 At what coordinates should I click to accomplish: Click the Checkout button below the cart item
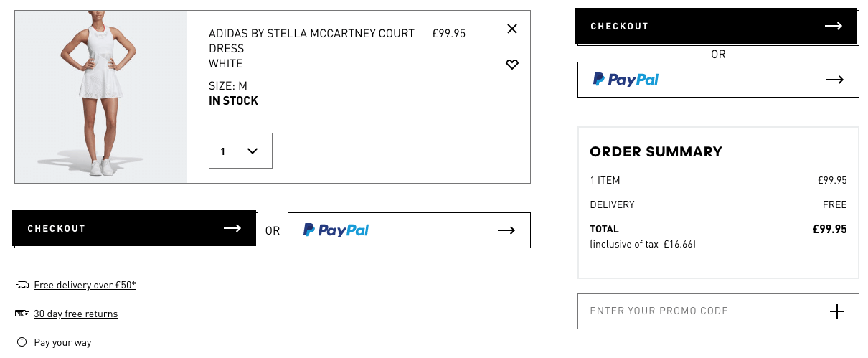134,228
